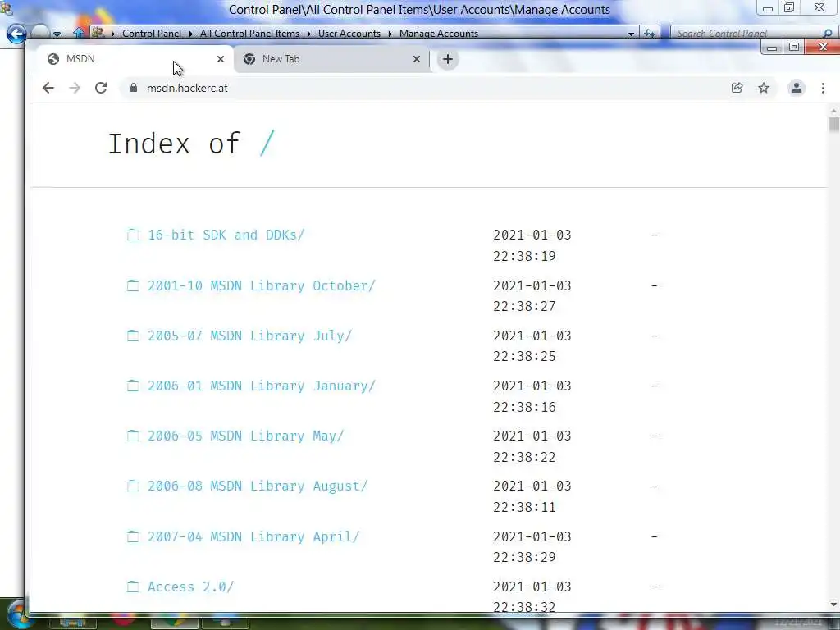
Task: Select timestamp 2021-01-03 22:38:16
Action: pos(532,396)
